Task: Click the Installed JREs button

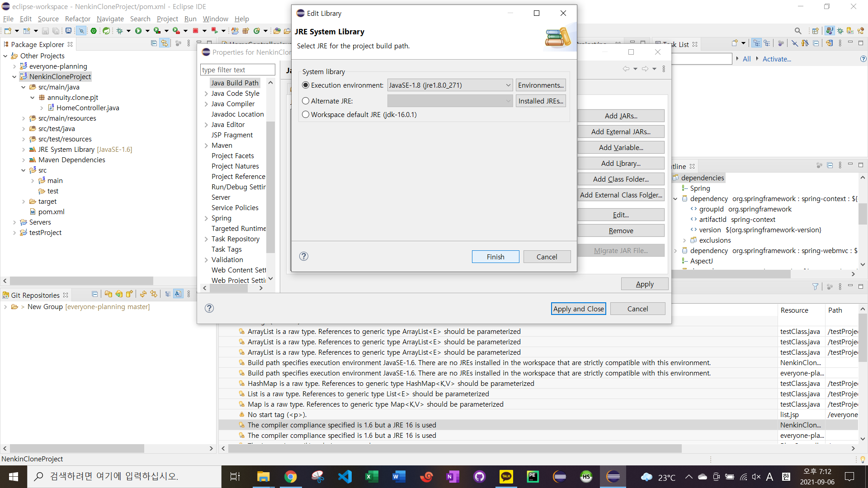Action: click(541, 101)
